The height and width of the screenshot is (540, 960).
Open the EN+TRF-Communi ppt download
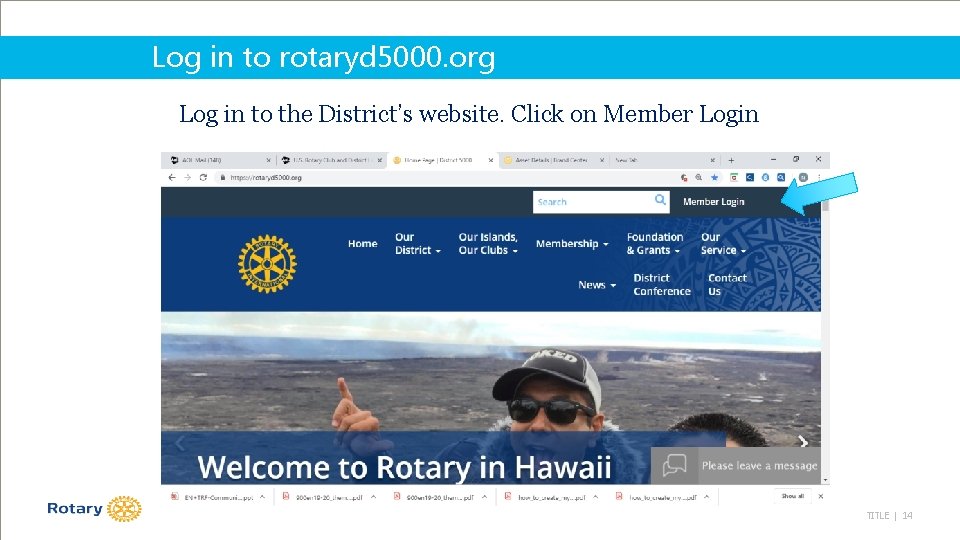[x=219, y=497]
